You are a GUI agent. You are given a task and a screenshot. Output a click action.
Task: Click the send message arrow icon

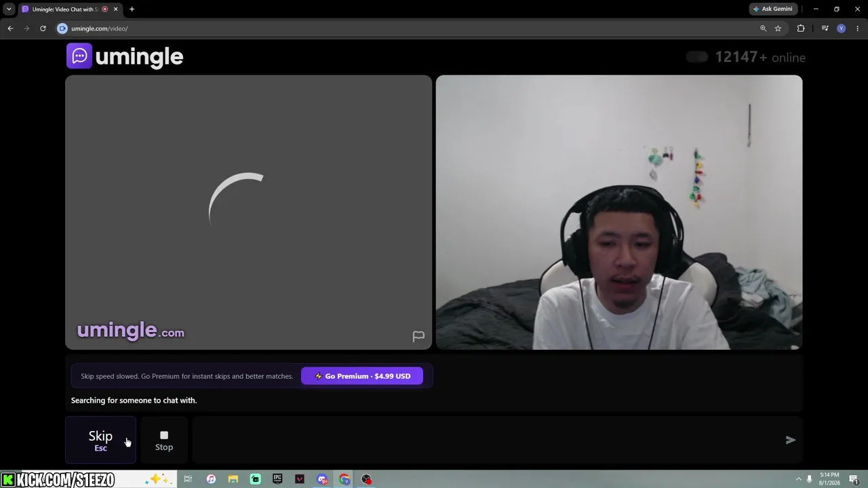point(790,440)
